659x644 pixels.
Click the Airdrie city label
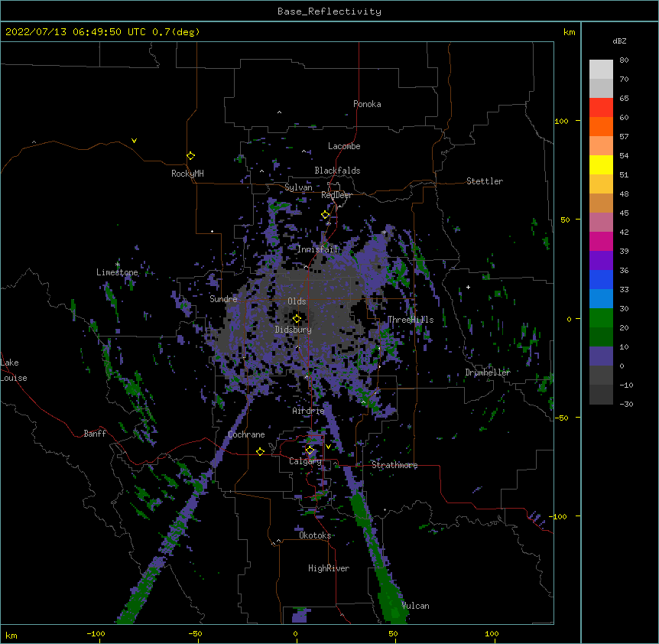(x=308, y=411)
